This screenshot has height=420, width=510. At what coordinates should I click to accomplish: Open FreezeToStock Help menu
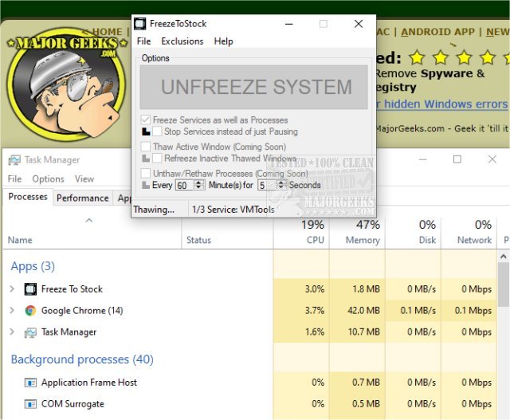(223, 41)
